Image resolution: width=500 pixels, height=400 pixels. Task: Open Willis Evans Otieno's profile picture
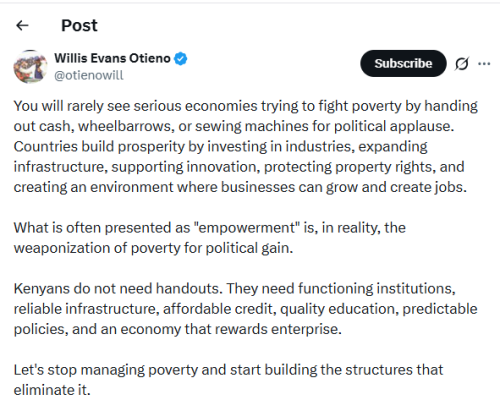click(30, 67)
